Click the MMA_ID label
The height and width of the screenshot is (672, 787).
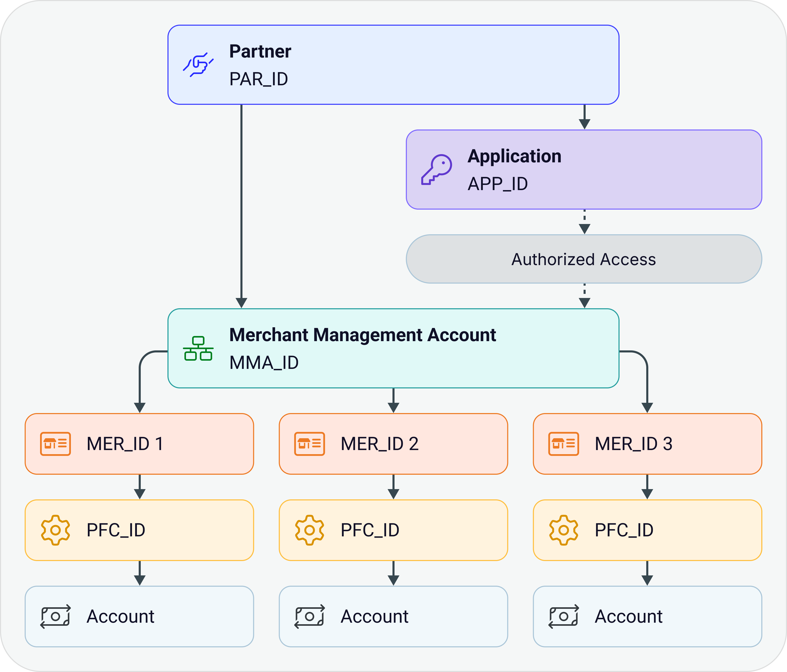click(x=264, y=363)
